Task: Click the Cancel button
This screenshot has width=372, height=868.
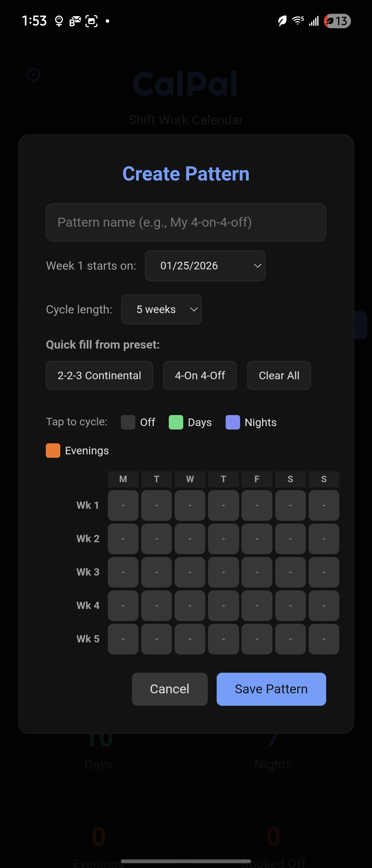Action: pyautogui.click(x=170, y=689)
